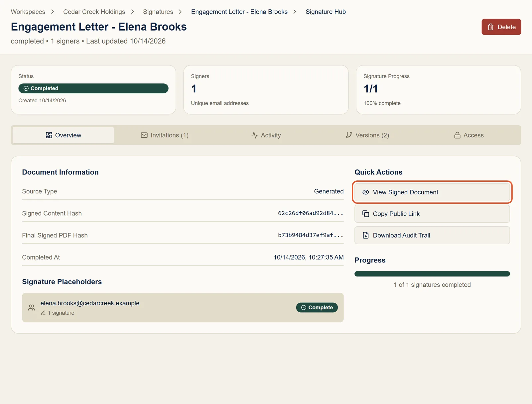Screen dimensions: 532x404
Task: Click the Completed At timestamp 10:27:35 AM
Action: coord(309,257)
